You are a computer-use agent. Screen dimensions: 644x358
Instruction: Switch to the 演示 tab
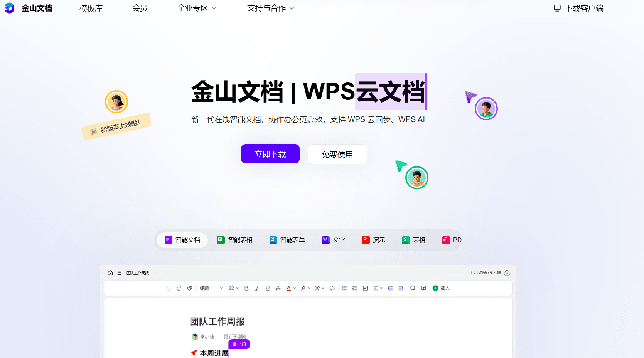[374, 240]
